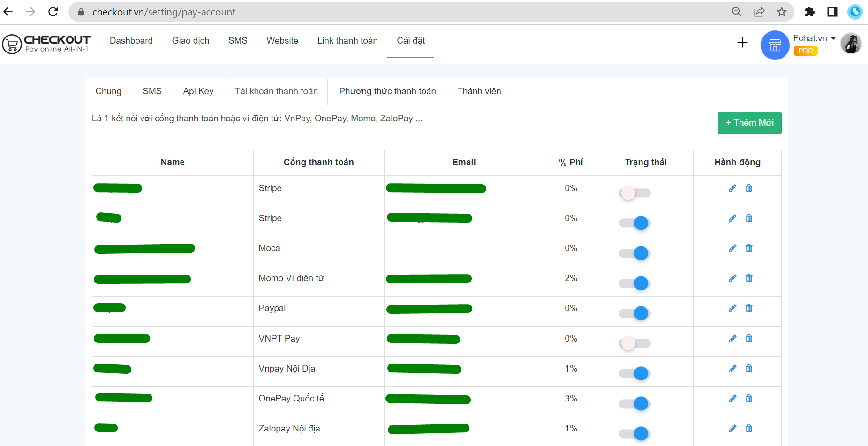Disable the Moca status switch

point(635,253)
